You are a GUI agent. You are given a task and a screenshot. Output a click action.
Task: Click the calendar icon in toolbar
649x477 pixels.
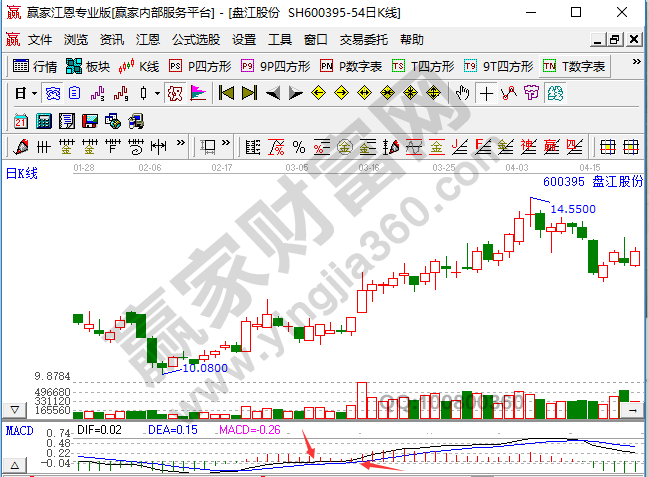click(x=21, y=120)
